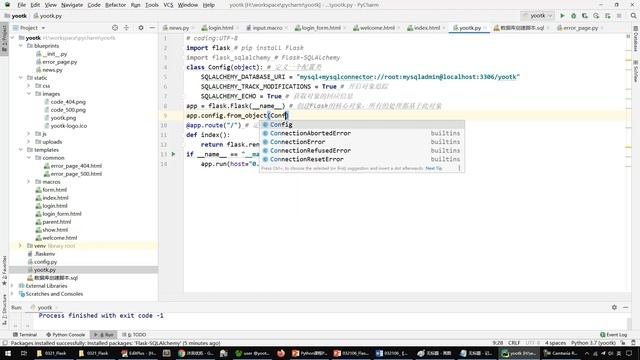The image size is (640, 360).
Task: Click the read-only lock icon in status bar
Action: click(x=623, y=343)
